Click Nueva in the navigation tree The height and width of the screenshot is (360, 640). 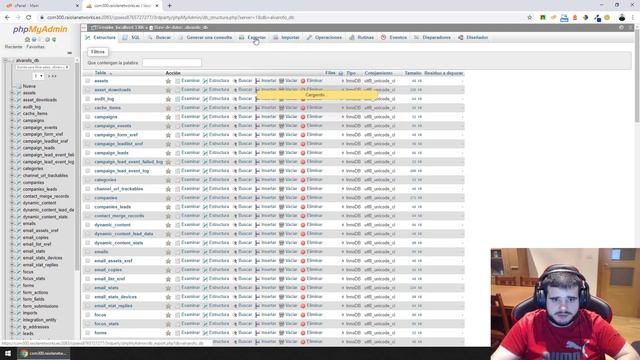[x=29, y=86]
